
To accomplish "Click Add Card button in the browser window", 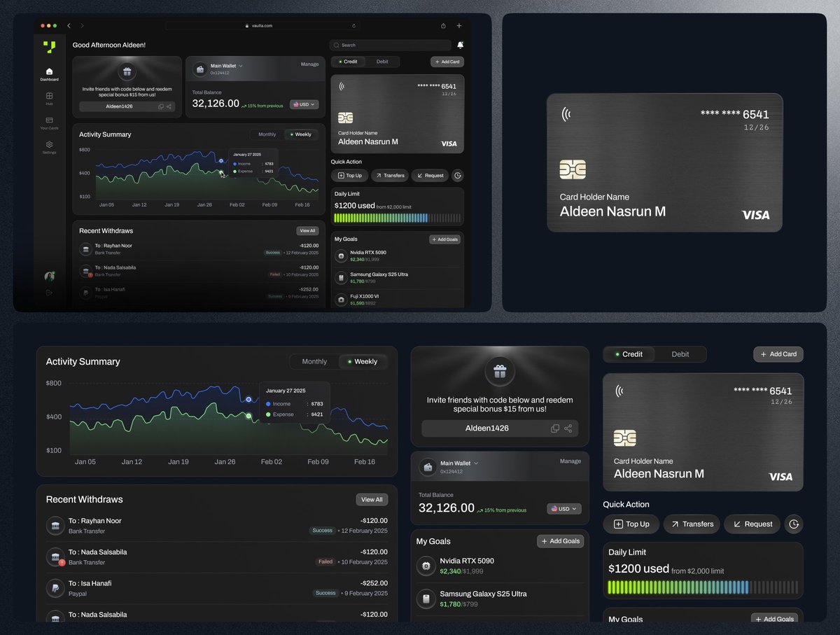I will [x=447, y=62].
